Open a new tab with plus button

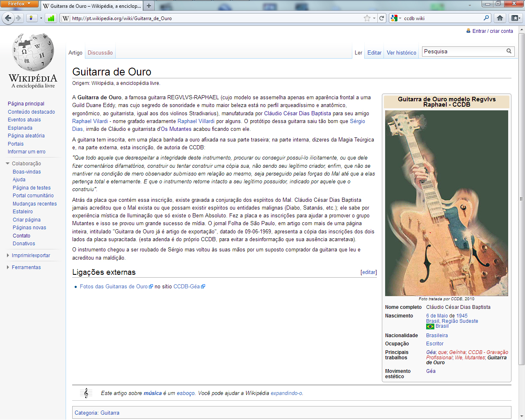(149, 6)
